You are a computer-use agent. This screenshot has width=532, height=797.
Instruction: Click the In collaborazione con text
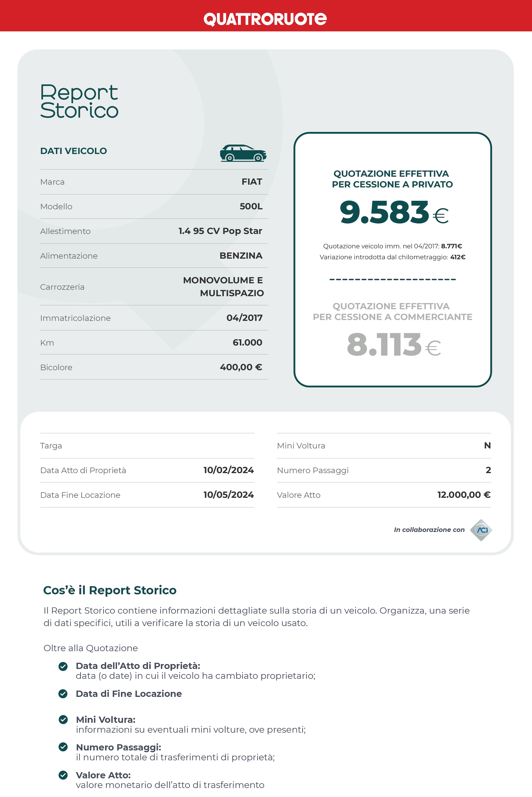click(429, 530)
